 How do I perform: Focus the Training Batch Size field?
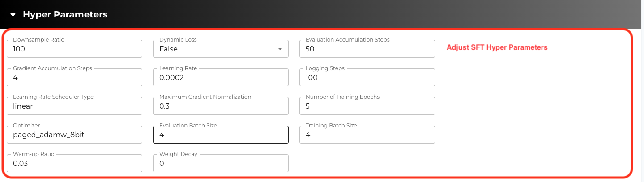(367, 135)
